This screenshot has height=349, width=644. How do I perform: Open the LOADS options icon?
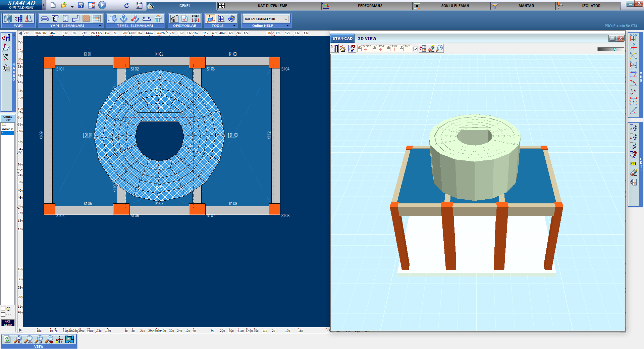195,18
